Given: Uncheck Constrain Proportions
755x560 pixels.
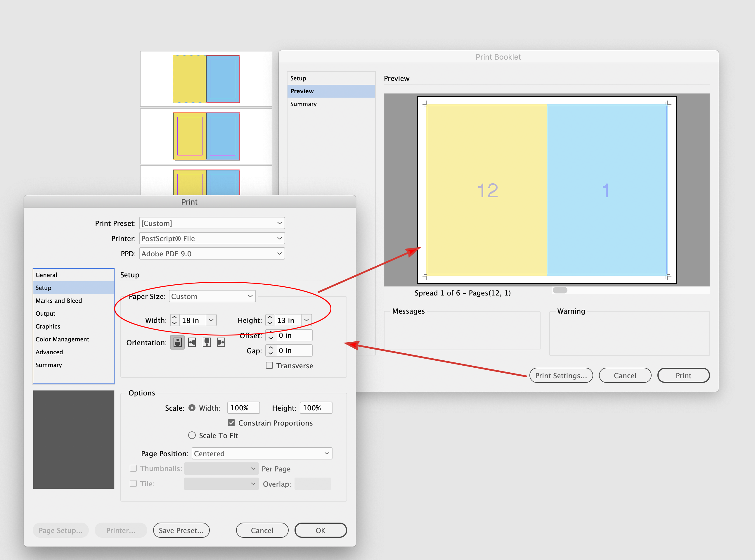Looking at the screenshot, I should [x=231, y=423].
